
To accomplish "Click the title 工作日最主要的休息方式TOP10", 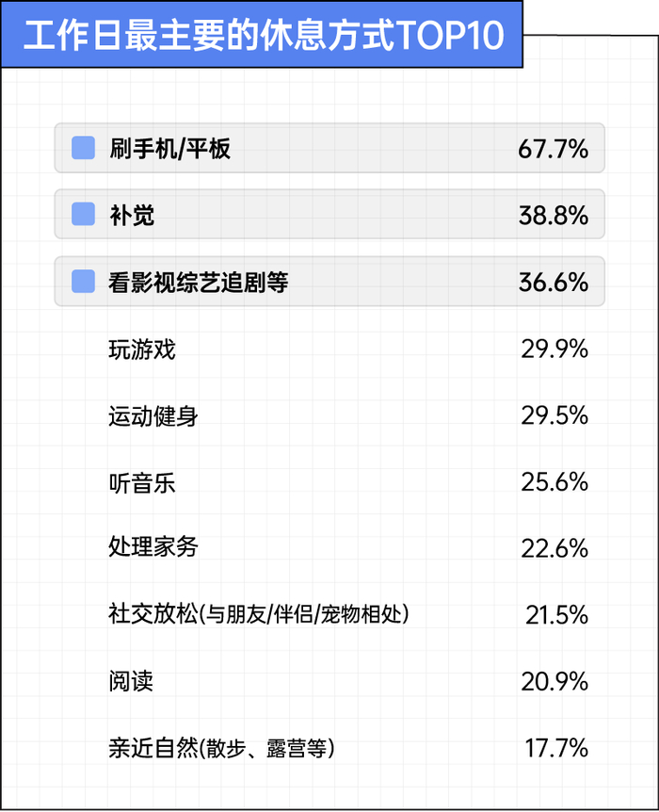I will click(x=264, y=35).
